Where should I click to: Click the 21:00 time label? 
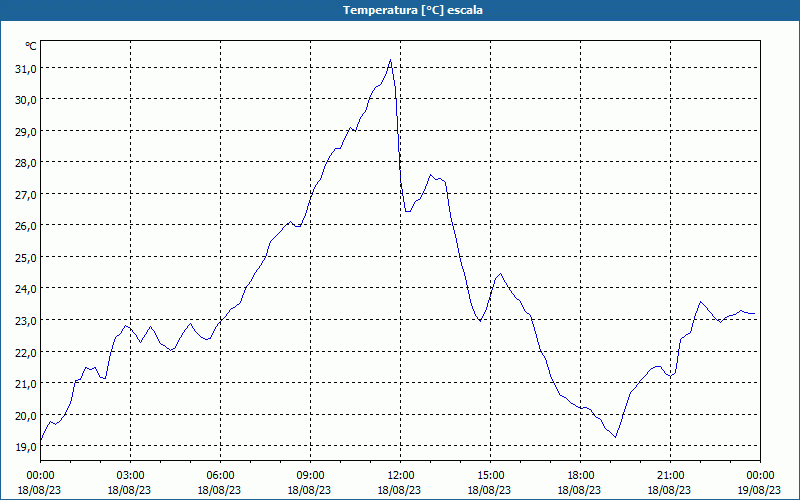[670, 476]
